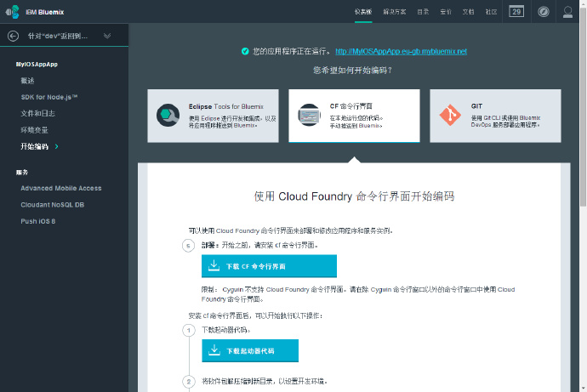The height and width of the screenshot is (392, 587).
Task: Click heading 使用 Cloud Foundry 命令行界面开始编码
Action: (x=354, y=196)
